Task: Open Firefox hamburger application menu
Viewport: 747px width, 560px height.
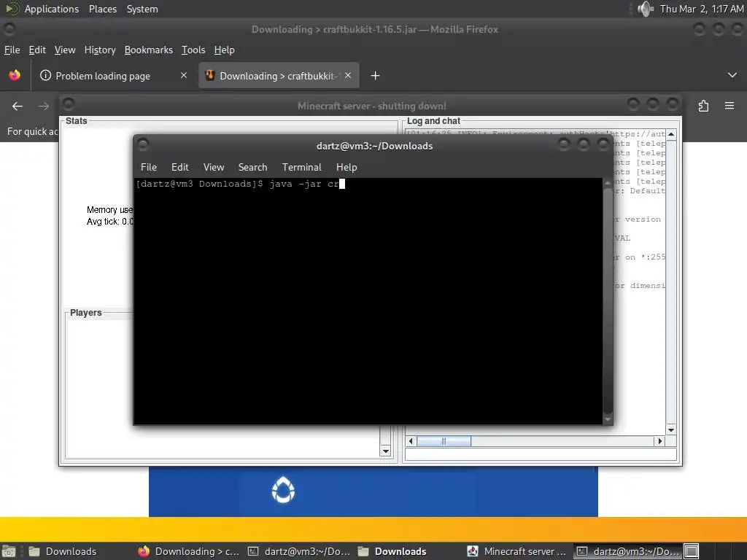Action: [729, 106]
